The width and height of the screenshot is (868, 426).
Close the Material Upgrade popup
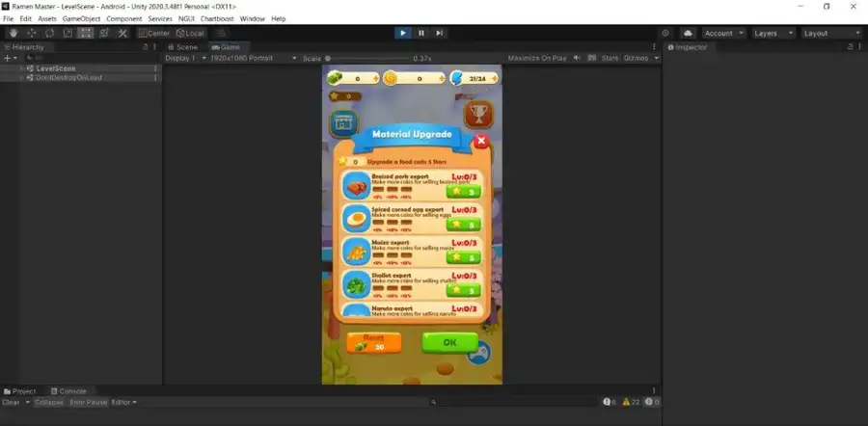[481, 141]
